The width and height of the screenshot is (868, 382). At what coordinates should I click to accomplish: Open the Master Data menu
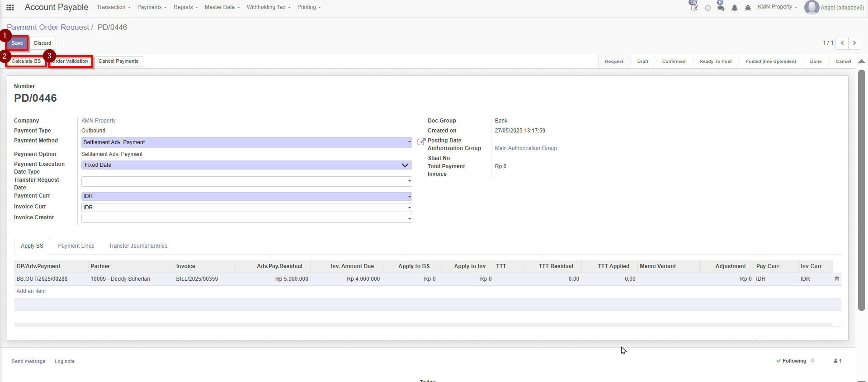coord(222,7)
